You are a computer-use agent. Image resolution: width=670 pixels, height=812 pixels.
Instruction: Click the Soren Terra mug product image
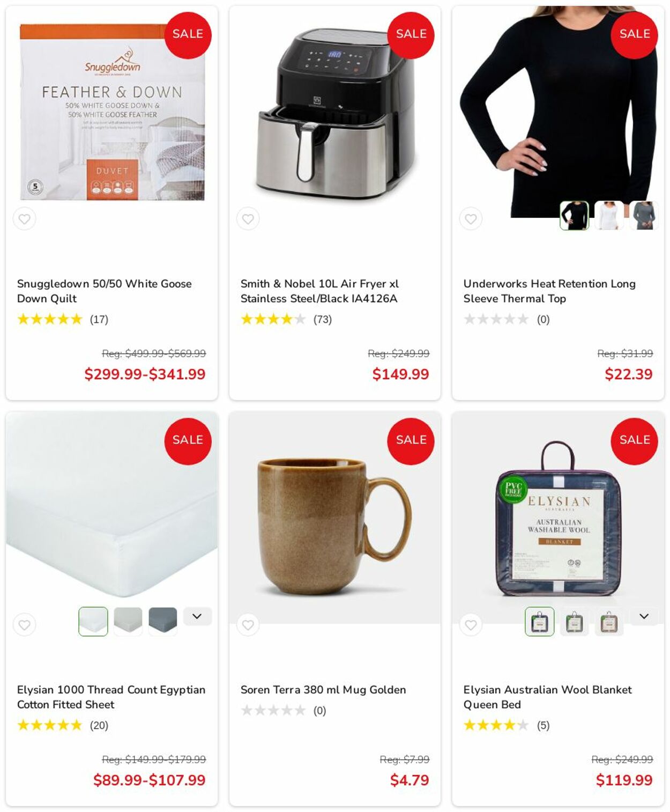click(335, 518)
